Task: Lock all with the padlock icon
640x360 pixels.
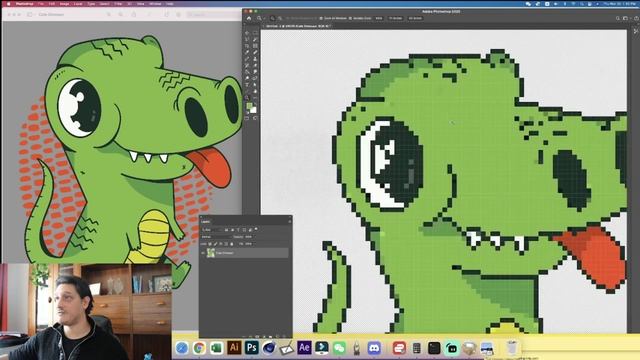Action: (x=231, y=244)
